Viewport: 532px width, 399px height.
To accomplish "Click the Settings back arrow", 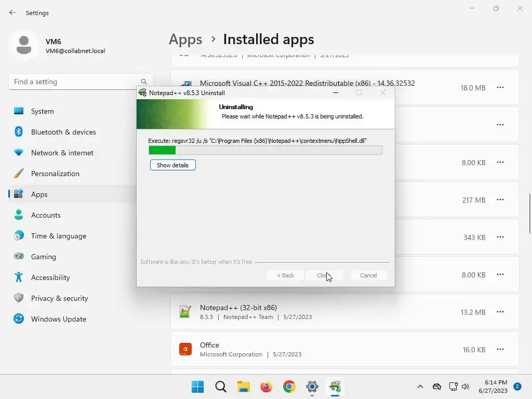I will pyautogui.click(x=12, y=12).
